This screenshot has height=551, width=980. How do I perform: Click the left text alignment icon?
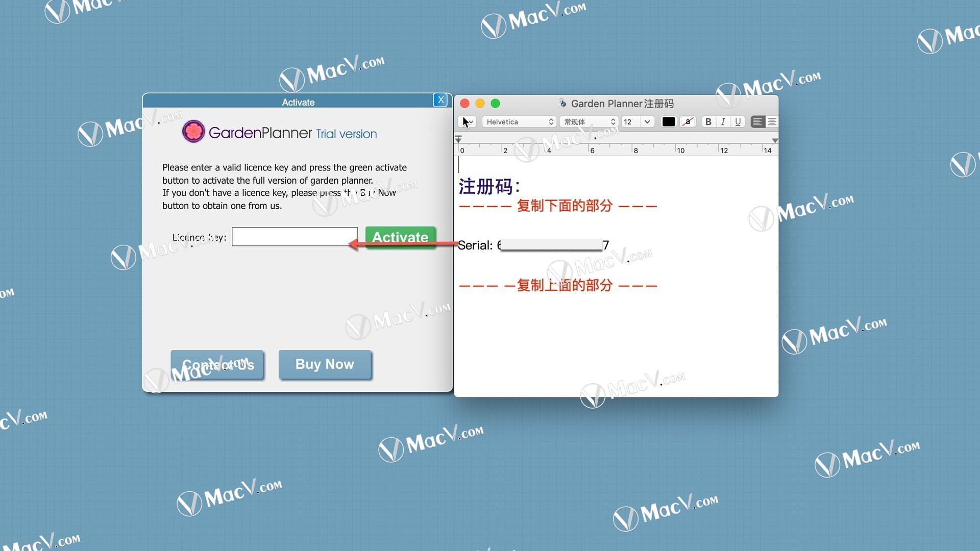tap(758, 121)
